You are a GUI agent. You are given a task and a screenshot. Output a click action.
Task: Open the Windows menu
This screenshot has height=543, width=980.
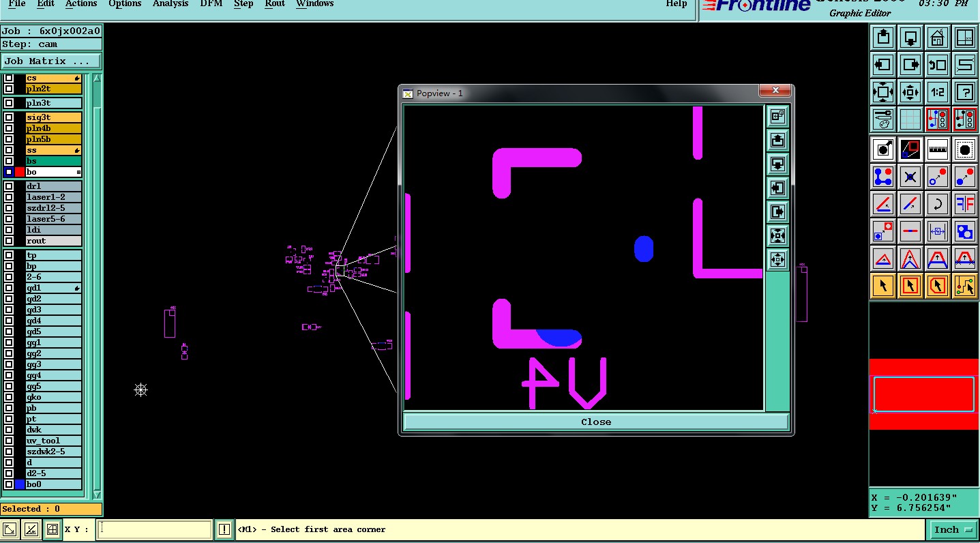click(x=315, y=4)
